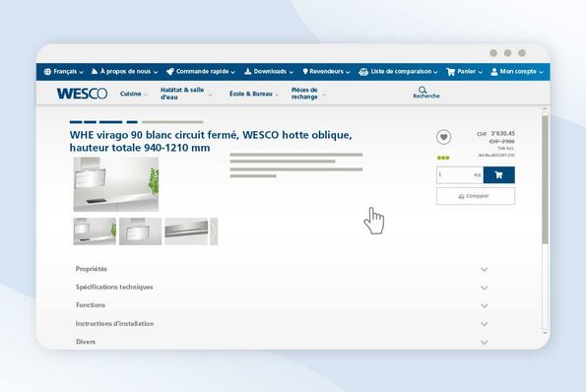Screen dimensions: 586x392
Task: Open the Français language dropdown
Action: 64,71
